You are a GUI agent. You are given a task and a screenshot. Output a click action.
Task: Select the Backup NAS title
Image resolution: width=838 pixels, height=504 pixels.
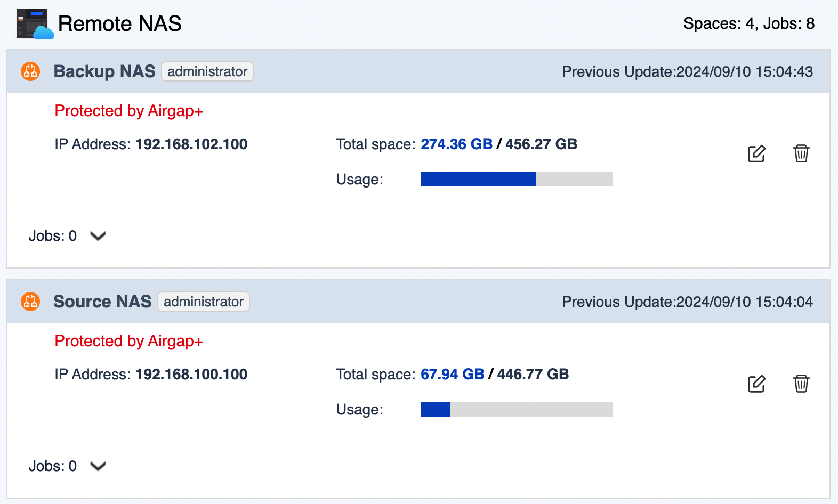104,71
